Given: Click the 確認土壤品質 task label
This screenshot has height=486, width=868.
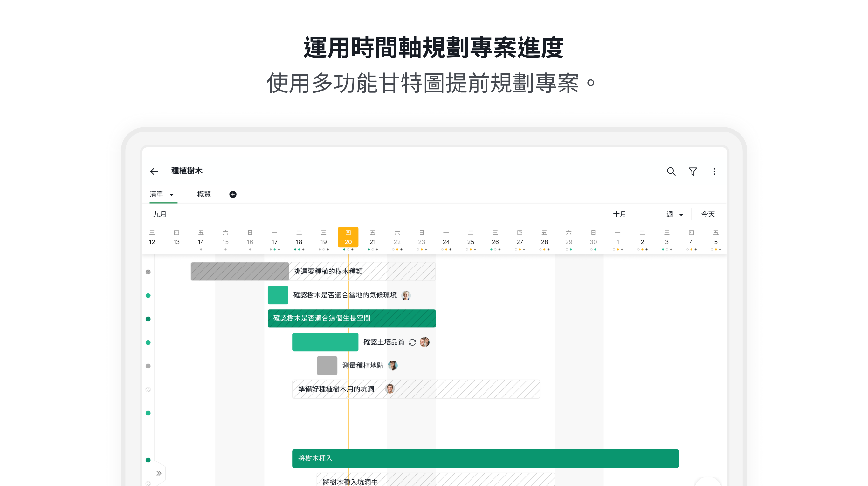Looking at the screenshot, I should click(x=384, y=342).
